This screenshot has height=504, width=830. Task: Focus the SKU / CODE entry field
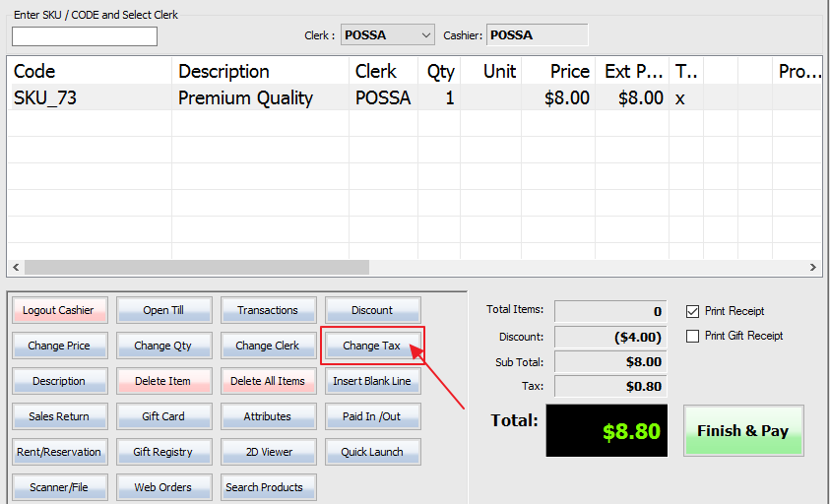pyautogui.click(x=85, y=36)
